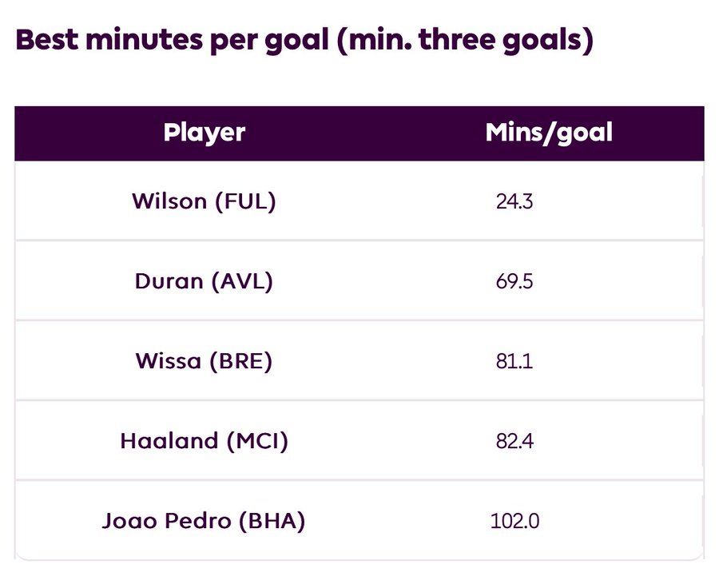Screen dimensions: 719x588
Task: Select player name Wilson
Action: point(169,201)
